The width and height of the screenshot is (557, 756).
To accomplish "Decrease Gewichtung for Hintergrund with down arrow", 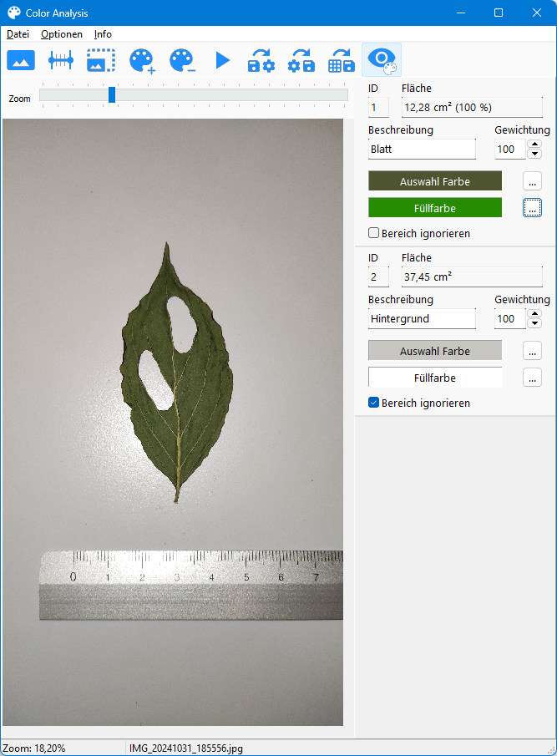I will [x=534, y=323].
